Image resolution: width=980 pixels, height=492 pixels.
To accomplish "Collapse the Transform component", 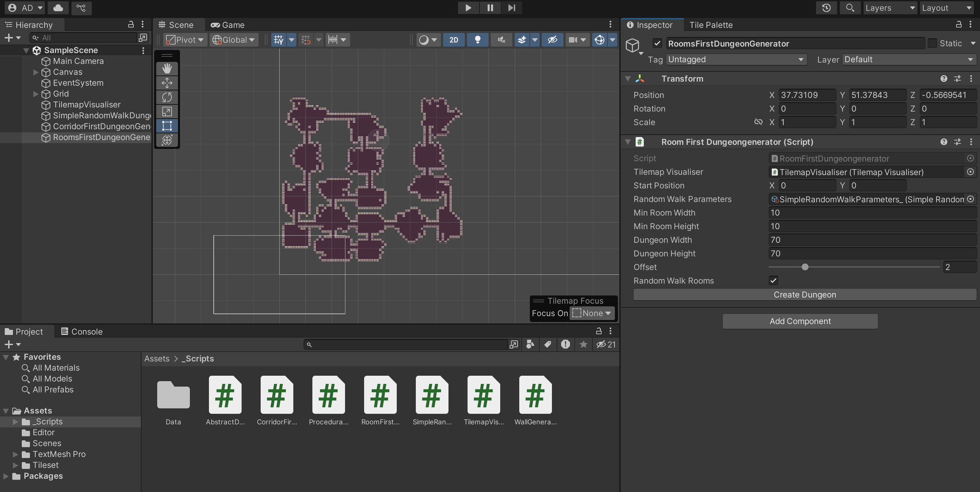I will click(x=628, y=79).
